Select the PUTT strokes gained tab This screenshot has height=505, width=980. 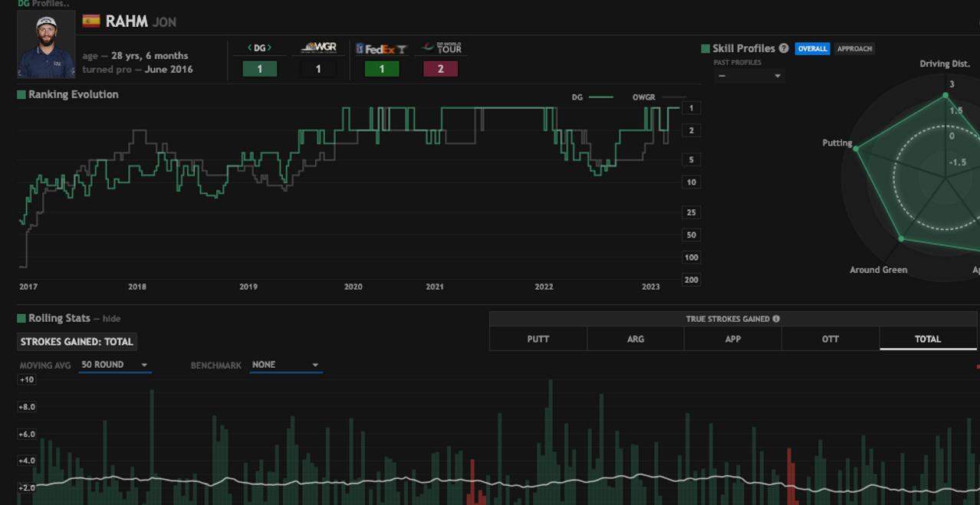pyautogui.click(x=538, y=339)
